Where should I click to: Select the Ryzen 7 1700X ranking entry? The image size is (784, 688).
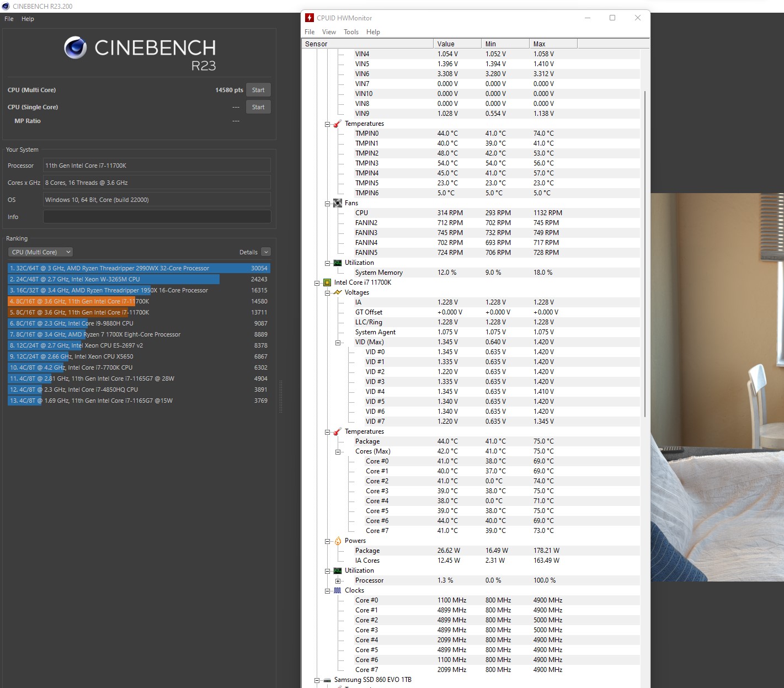[139, 334]
